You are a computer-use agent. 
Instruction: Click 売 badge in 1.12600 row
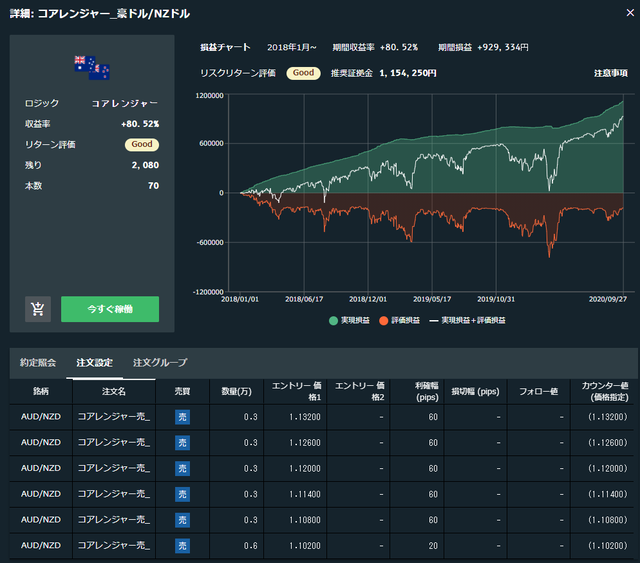(182, 443)
